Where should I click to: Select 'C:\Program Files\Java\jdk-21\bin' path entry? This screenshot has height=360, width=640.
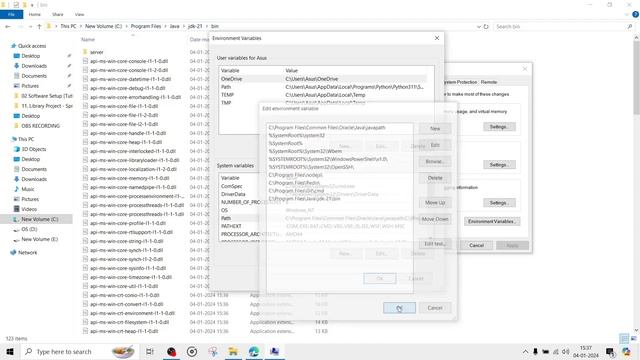[304, 199]
